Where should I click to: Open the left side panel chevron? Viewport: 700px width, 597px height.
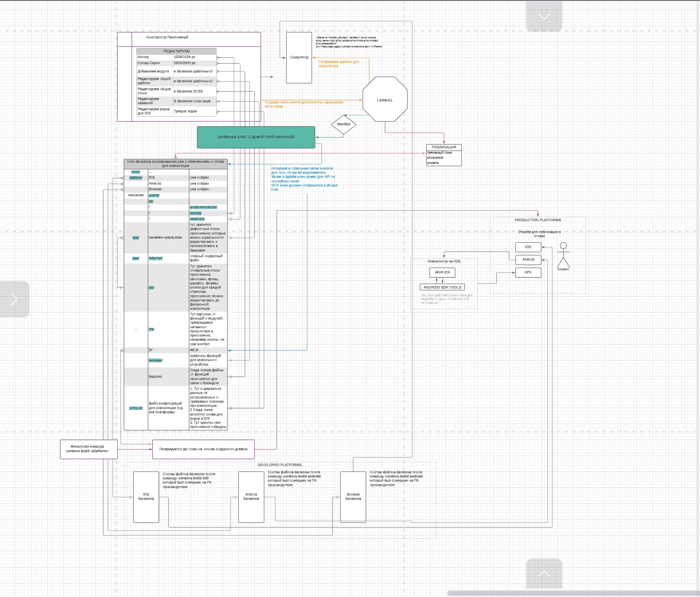pyautogui.click(x=14, y=299)
